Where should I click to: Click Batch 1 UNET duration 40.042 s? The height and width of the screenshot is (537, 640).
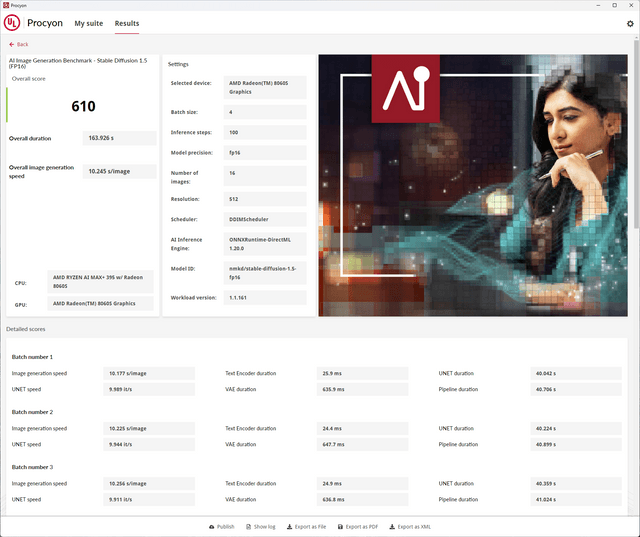tap(576, 373)
